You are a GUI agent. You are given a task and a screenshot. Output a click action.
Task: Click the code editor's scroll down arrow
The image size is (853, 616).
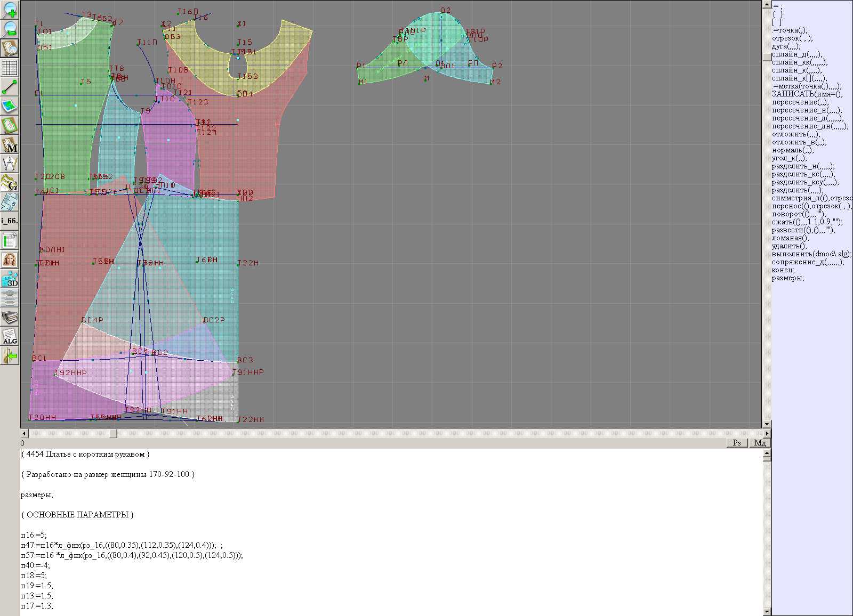767,611
